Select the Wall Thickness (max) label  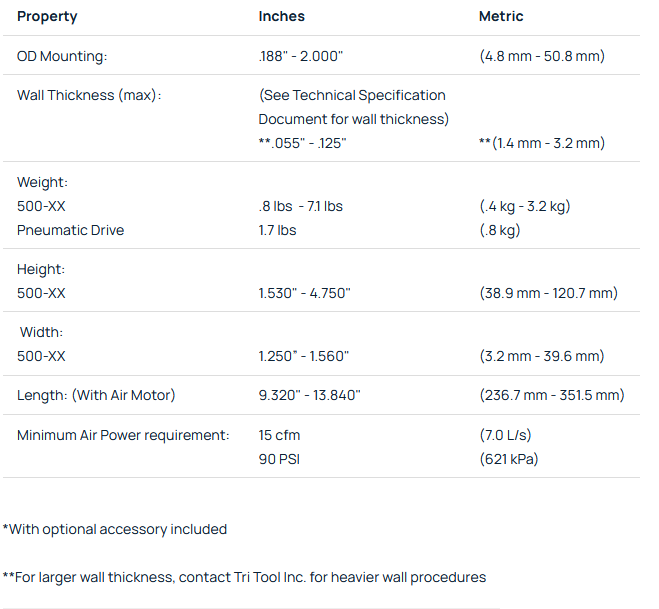[x=89, y=95]
